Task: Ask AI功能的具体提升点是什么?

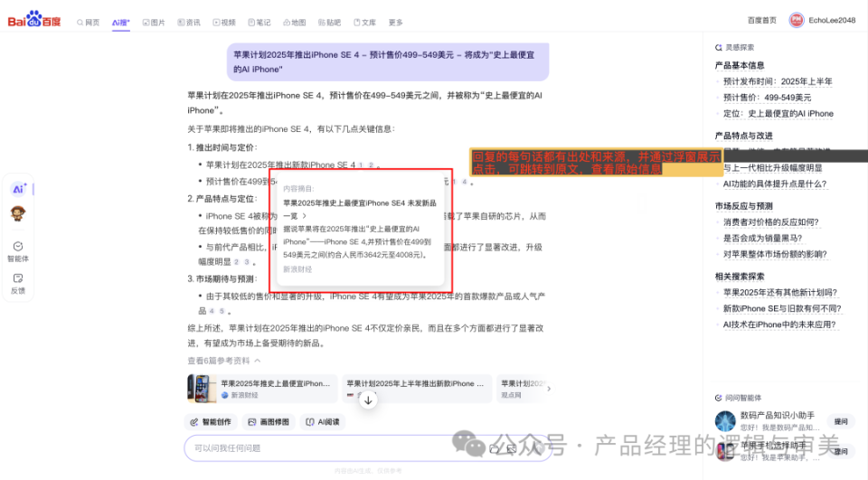Action: (x=775, y=184)
